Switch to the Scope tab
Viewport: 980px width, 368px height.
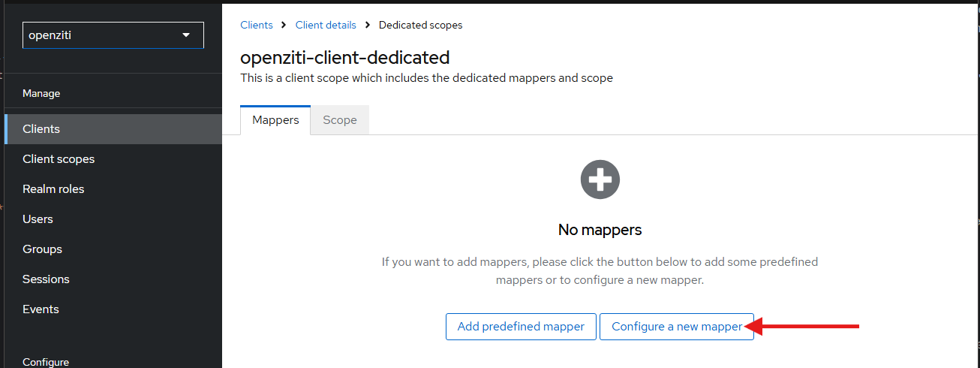[x=339, y=120]
